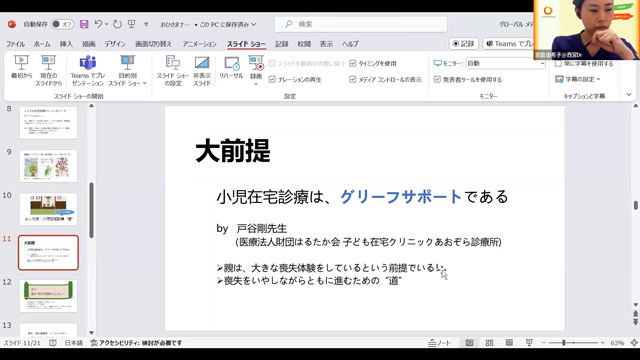640x360 pixels.
Task: Select slide 10 thumbnail
Action: pos(48,209)
